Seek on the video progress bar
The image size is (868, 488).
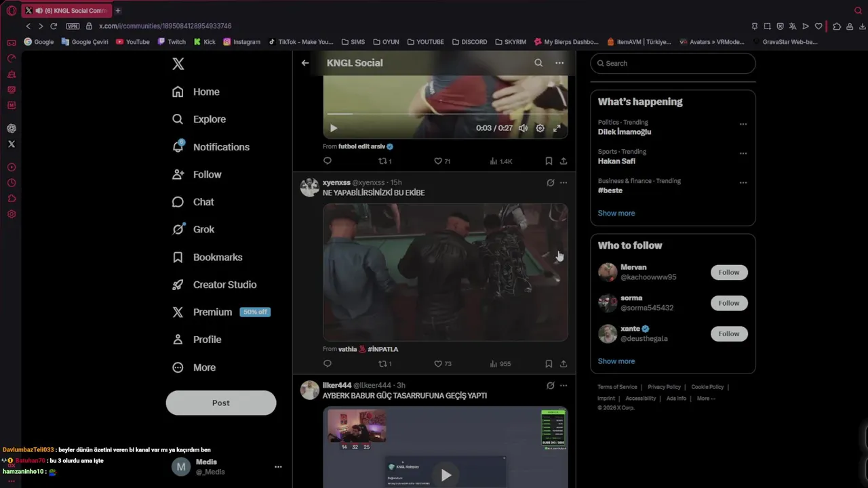tap(445, 114)
